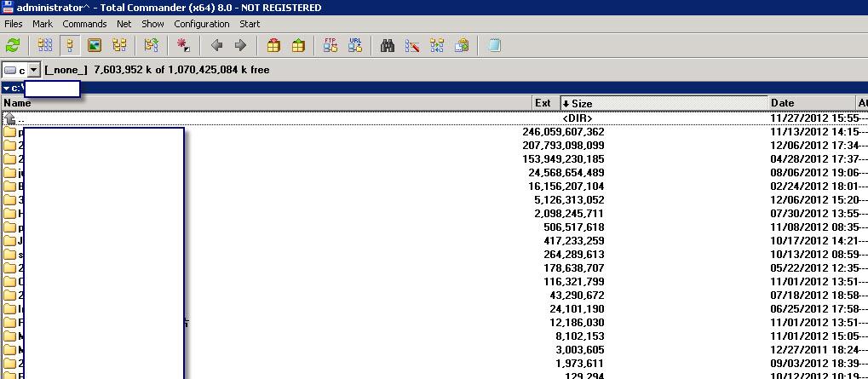Click folder icon in the 153,949,230,185 row
This screenshot has height=379, width=868.
[9, 159]
